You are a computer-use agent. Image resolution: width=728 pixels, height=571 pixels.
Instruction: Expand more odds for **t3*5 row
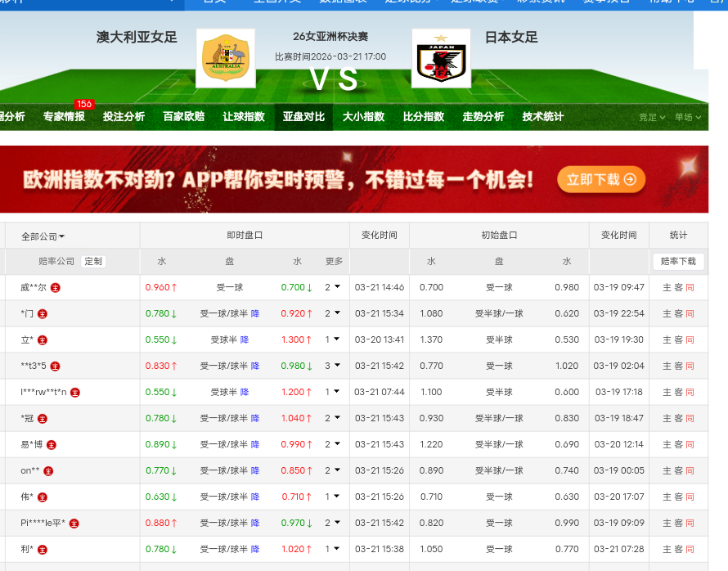332,366
